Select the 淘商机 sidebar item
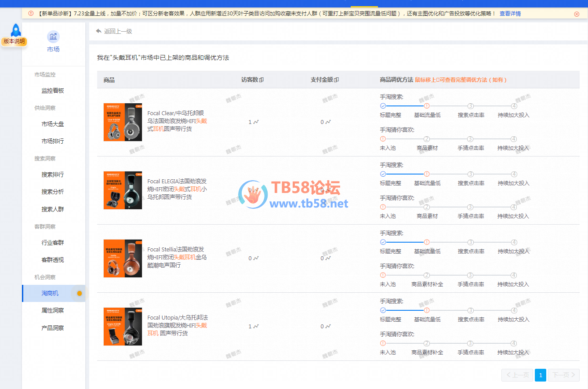This screenshot has height=389, width=588. pyautogui.click(x=54, y=293)
